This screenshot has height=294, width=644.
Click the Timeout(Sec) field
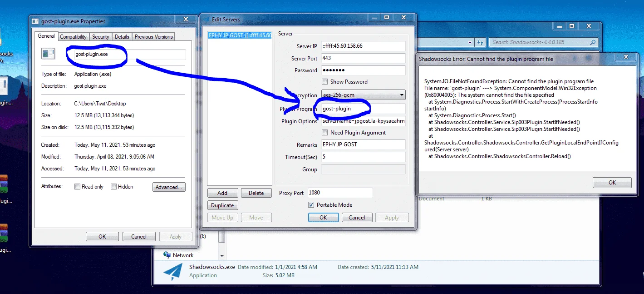363,157
